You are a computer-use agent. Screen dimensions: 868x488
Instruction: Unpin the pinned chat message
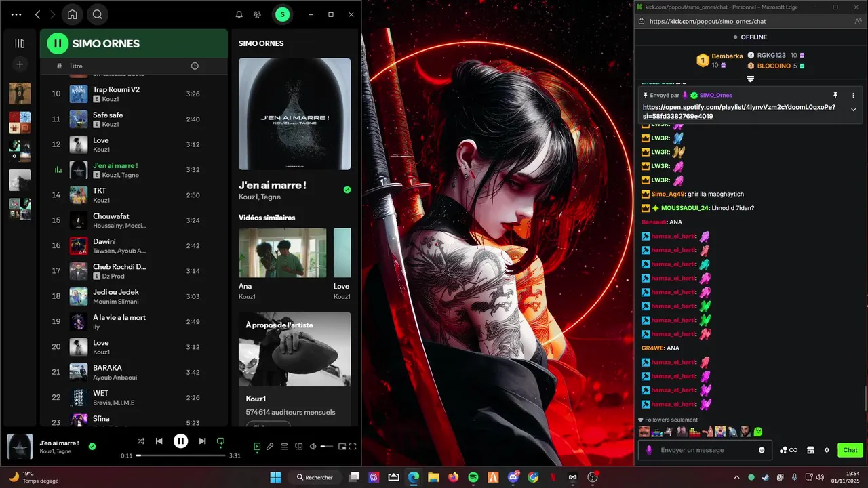click(835, 96)
